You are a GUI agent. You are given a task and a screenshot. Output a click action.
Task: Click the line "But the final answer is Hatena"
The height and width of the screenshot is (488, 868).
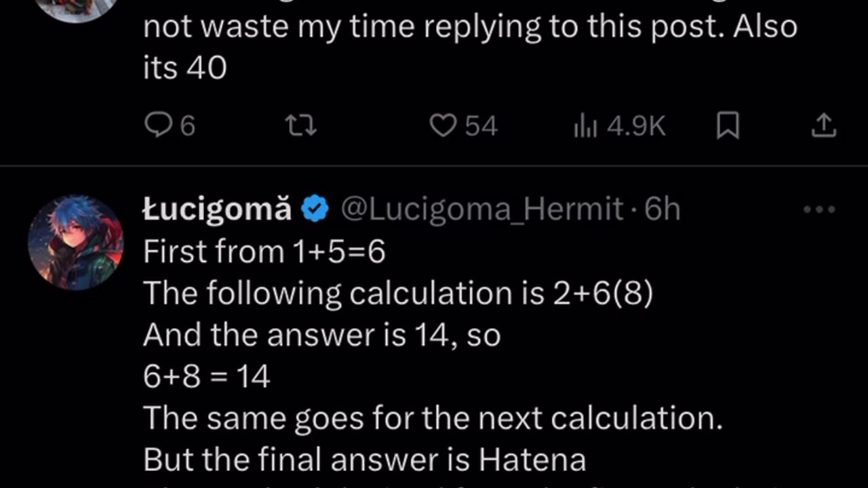[x=364, y=460]
